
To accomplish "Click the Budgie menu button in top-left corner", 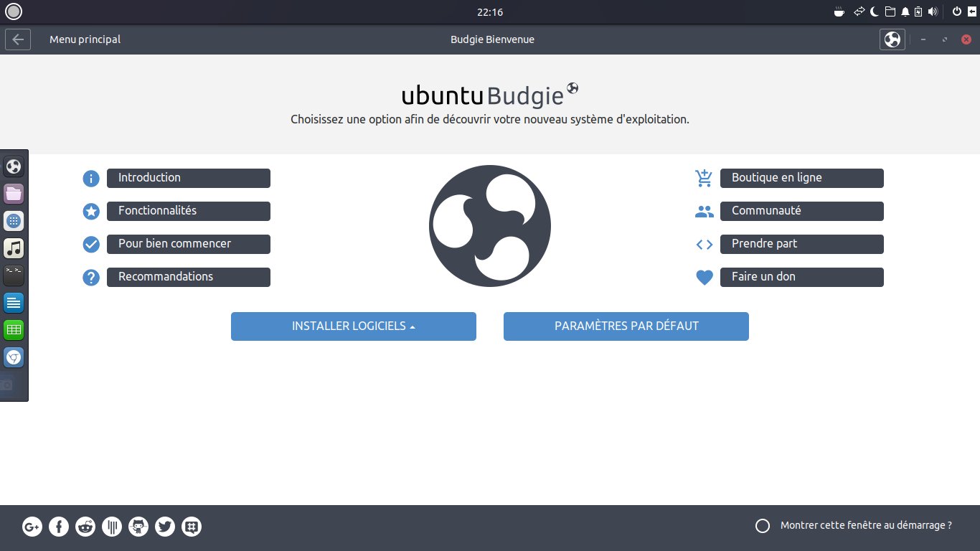I will [x=13, y=11].
